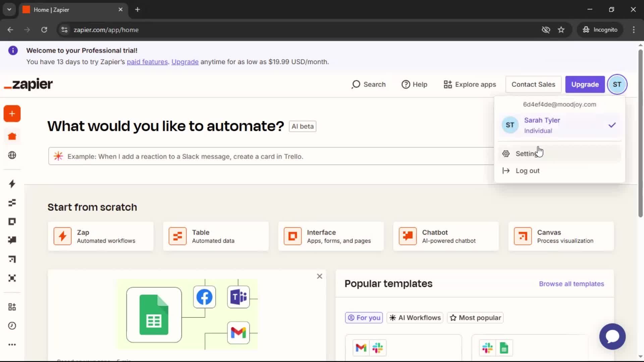
Task: Click the automation prompt input field
Action: point(271,156)
